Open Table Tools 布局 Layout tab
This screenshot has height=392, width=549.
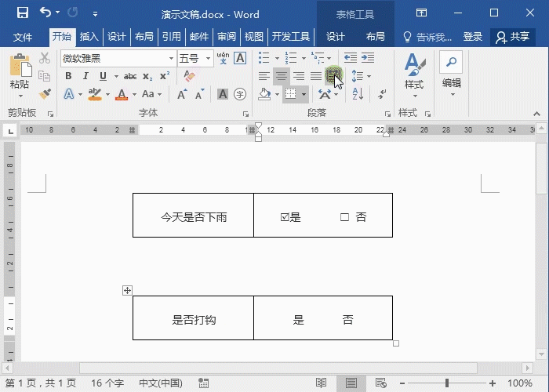(376, 37)
